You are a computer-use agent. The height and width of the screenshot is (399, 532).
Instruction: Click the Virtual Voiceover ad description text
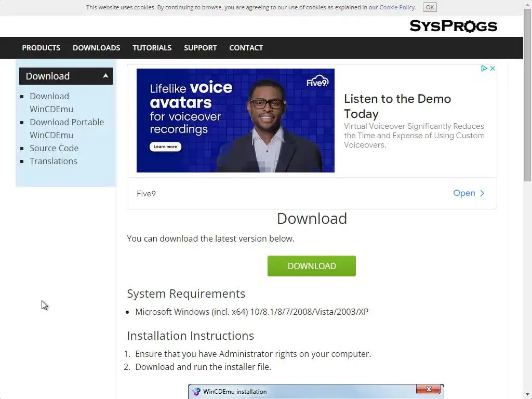coord(414,136)
